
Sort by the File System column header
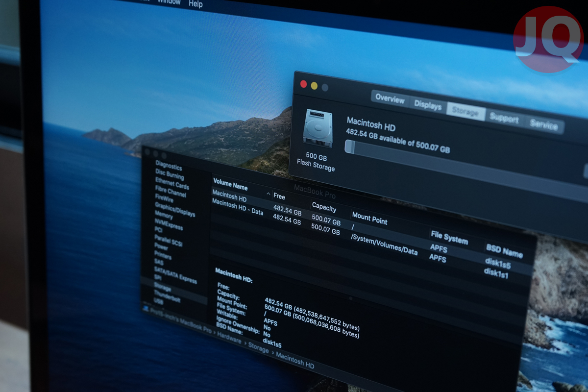pyautogui.click(x=449, y=238)
